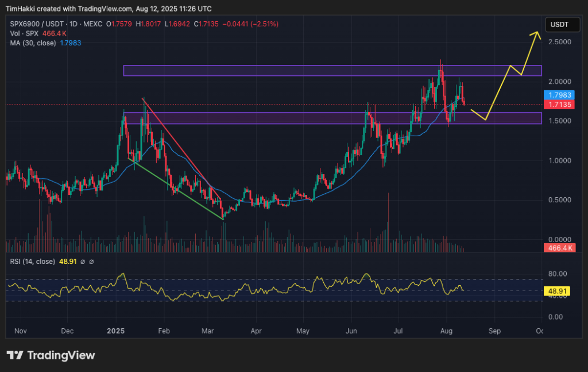Click the 2.5000 price axis label

click(x=559, y=42)
